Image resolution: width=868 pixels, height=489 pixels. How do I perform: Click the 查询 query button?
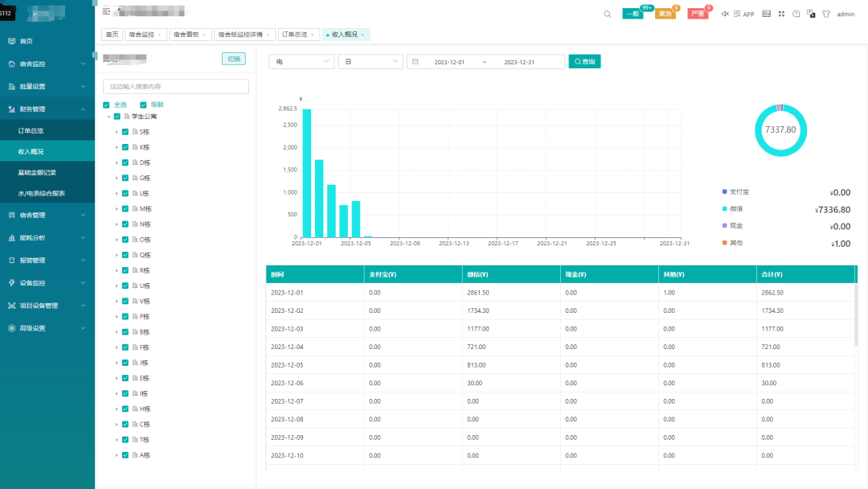(584, 61)
